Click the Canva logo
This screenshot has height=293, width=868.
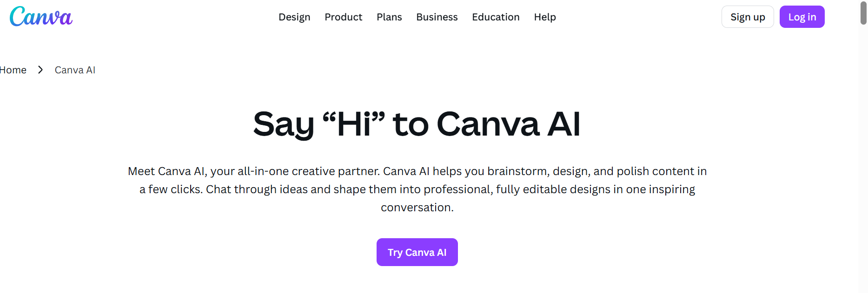41,17
